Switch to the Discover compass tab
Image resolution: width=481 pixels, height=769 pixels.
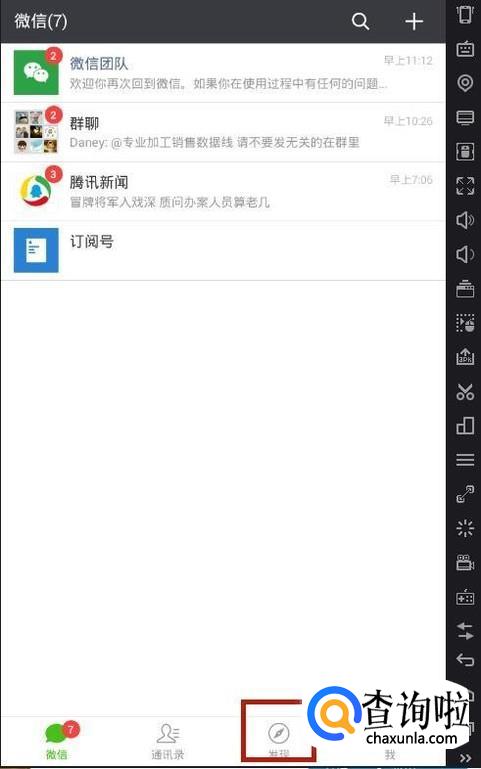278,741
